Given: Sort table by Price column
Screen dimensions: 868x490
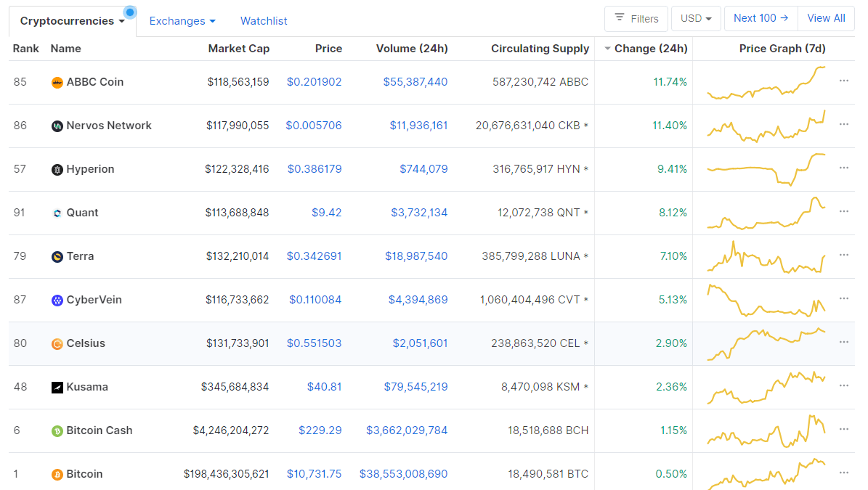Looking at the screenshot, I should pos(328,49).
